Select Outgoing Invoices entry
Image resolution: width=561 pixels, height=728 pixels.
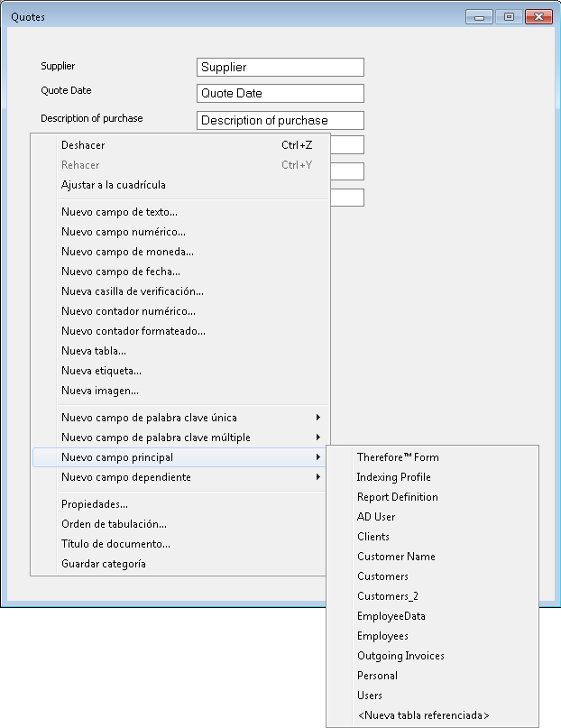[432, 656]
